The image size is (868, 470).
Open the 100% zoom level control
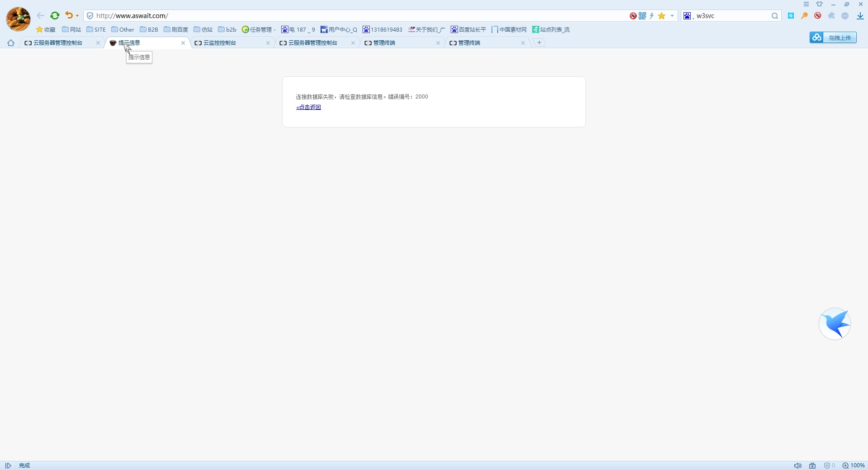pos(854,465)
